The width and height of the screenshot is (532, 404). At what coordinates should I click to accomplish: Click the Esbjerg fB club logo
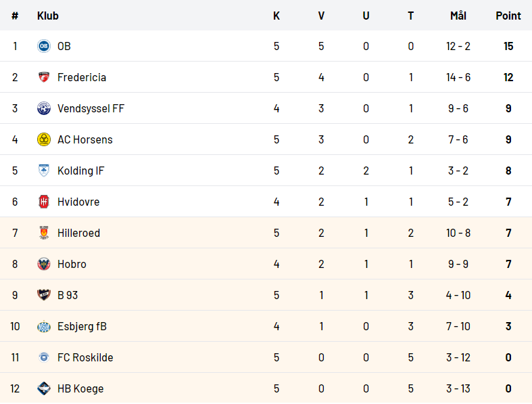(44, 326)
